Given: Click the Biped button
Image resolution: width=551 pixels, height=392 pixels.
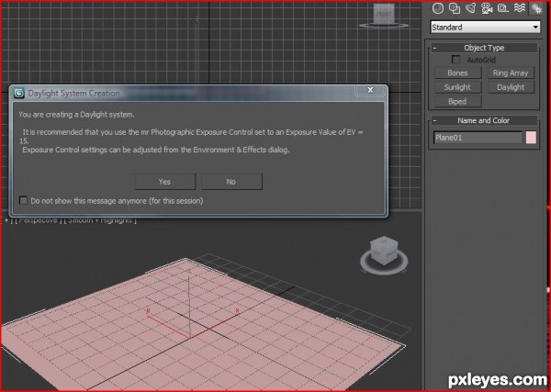Looking at the screenshot, I should (457, 102).
